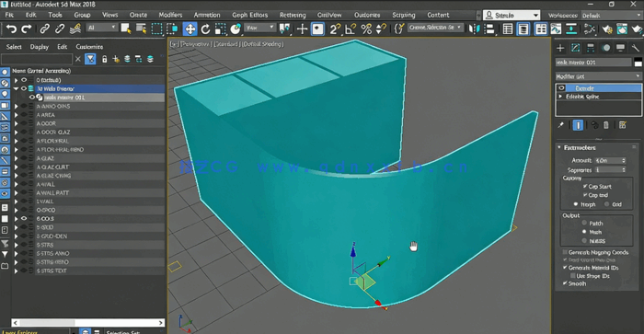Select the NURBS output radio button
Screen dimensions: 644x334
[584, 241]
